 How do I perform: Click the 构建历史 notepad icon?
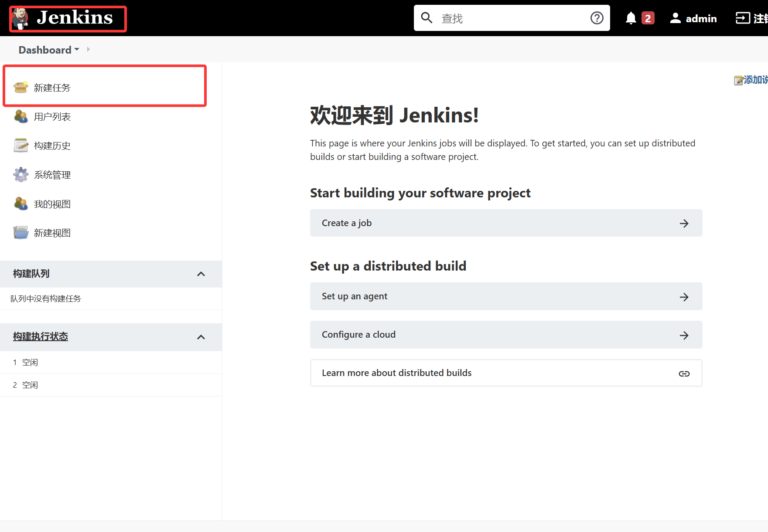(x=20, y=145)
